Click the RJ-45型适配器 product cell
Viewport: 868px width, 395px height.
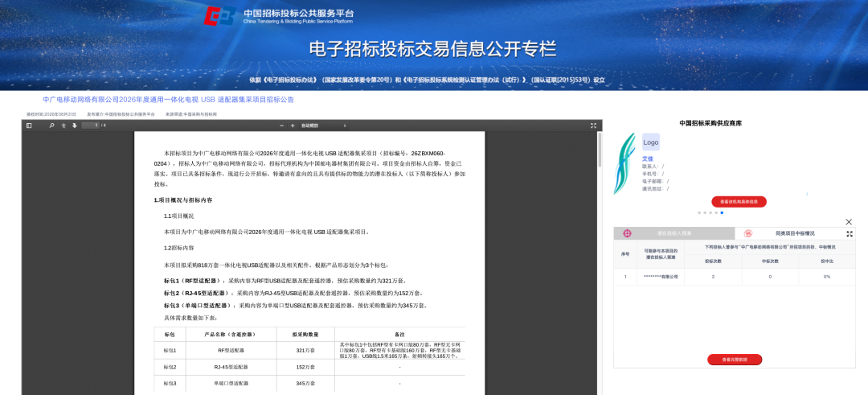pos(231,368)
